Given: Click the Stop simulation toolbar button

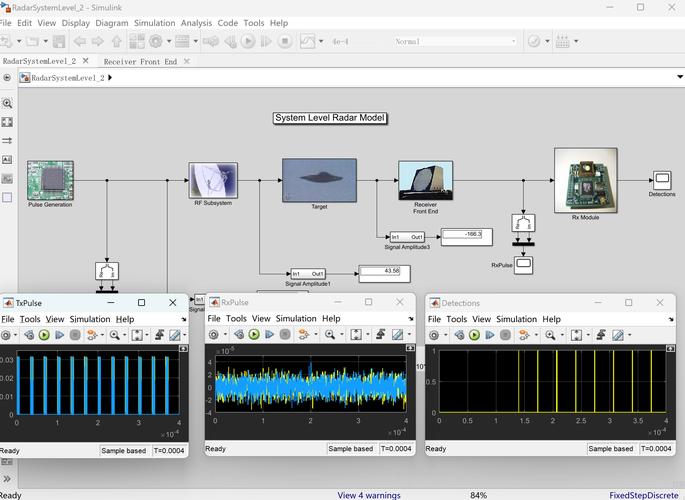Looking at the screenshot, I should coord(285,42).
